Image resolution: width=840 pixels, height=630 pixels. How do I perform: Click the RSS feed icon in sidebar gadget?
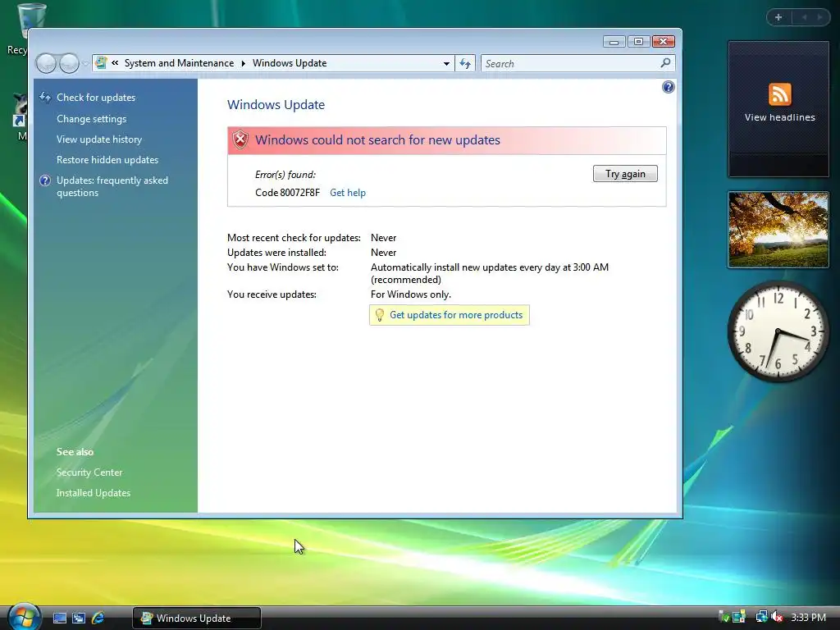click(x=779, y=94)
